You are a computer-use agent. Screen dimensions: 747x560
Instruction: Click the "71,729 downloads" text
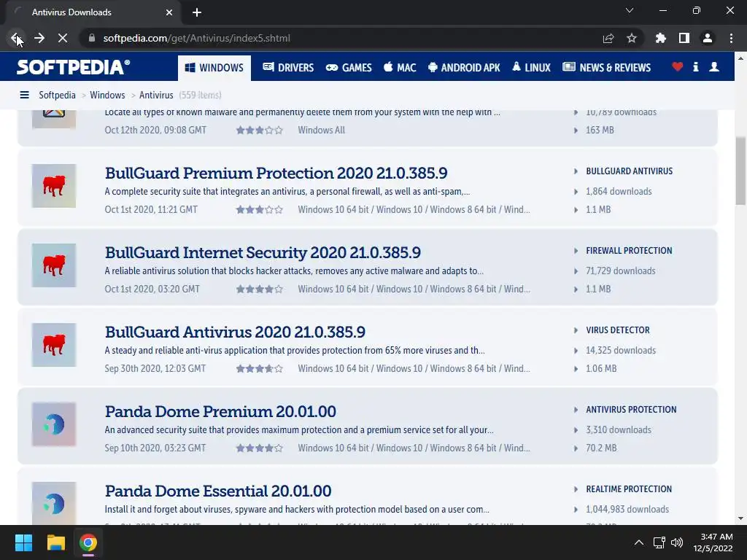pyautogui.click(x=621, y=271)
